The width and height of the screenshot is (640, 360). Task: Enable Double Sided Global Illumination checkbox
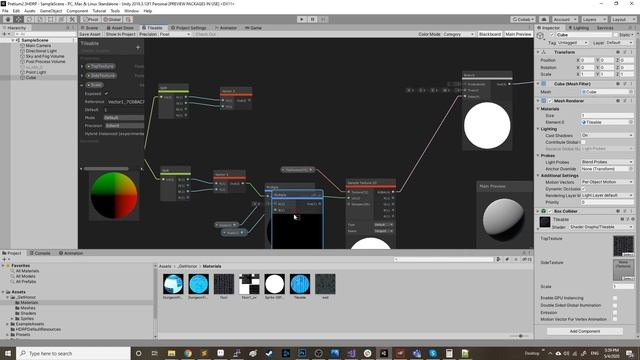click(x=615, y=305)
